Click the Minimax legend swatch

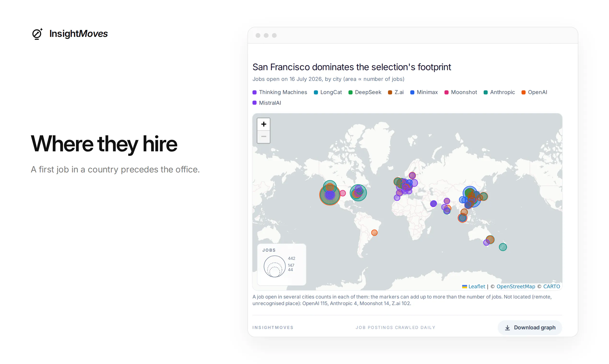[412, 92]
